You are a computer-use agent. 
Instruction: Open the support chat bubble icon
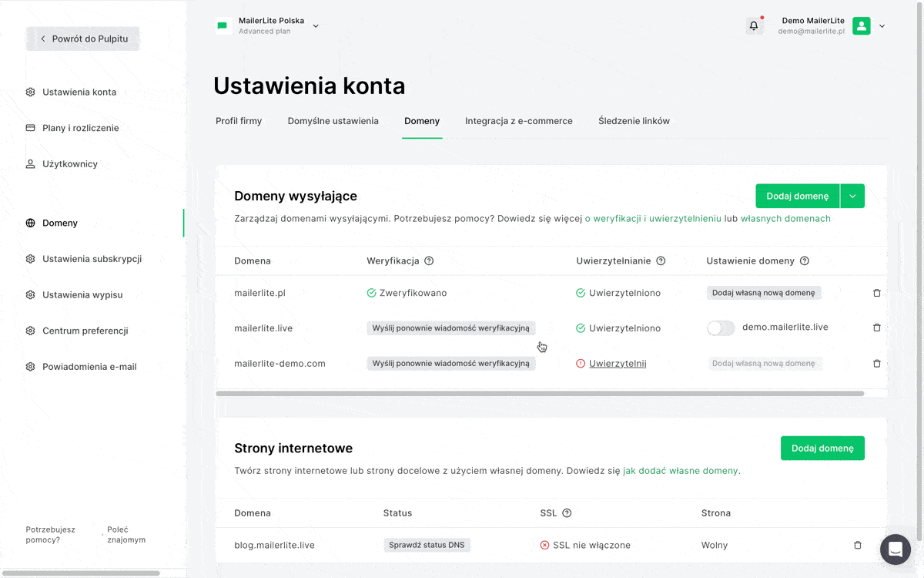pos(895,549)
